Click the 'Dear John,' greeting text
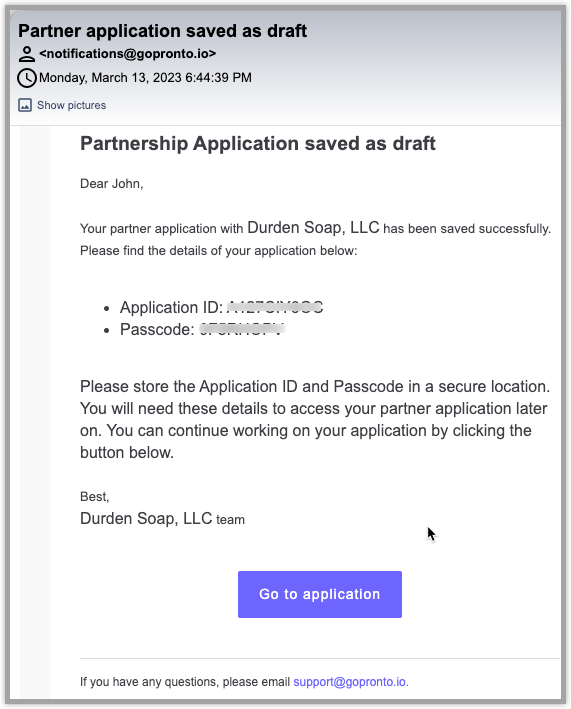This screenshot has height=709, width=571. (x=112, y=184)
